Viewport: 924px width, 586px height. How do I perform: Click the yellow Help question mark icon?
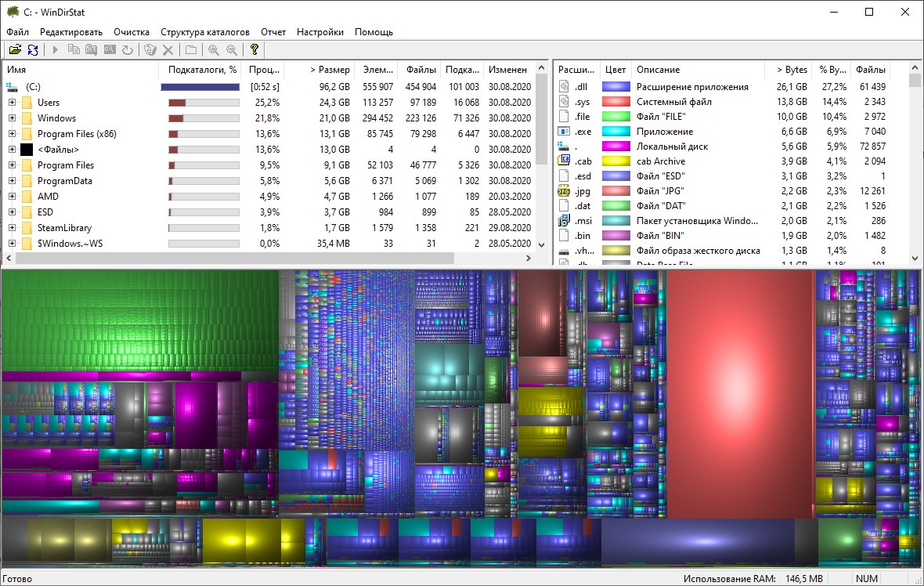254,50
